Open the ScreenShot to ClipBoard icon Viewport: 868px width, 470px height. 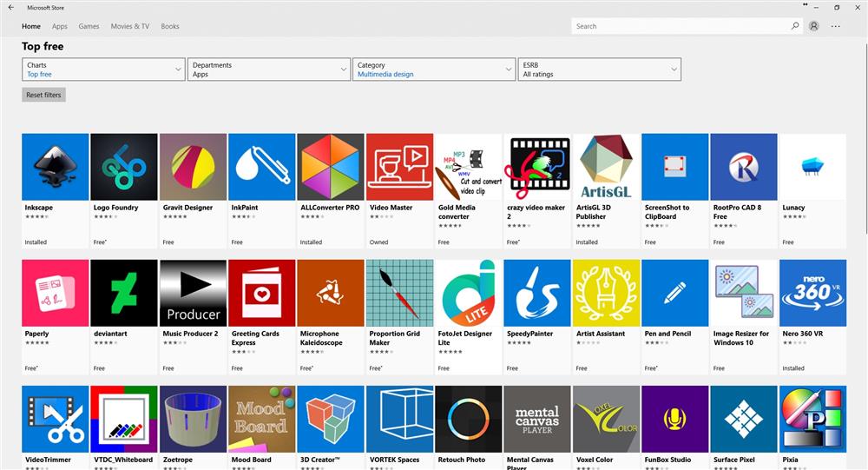(674, 167)
